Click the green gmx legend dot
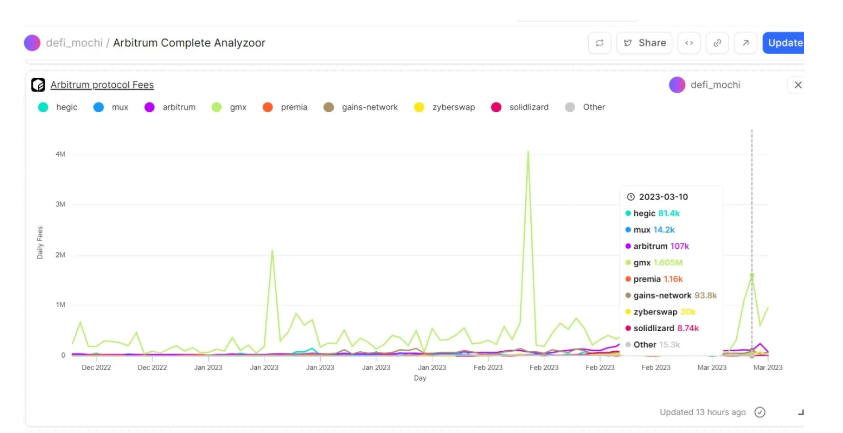This screenshot has width=843, height=433. tap(217, 107)
